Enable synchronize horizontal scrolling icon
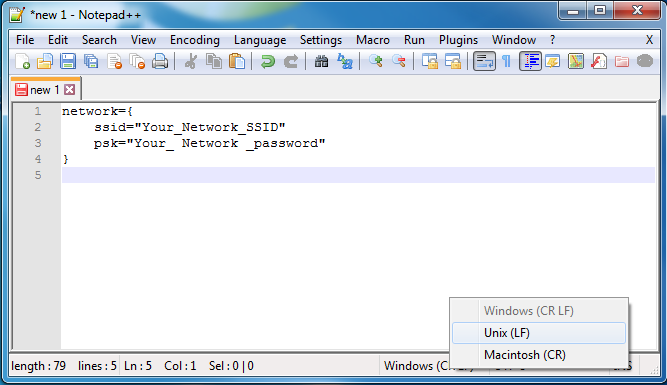667x385 pixels. [x=453, y=61]
